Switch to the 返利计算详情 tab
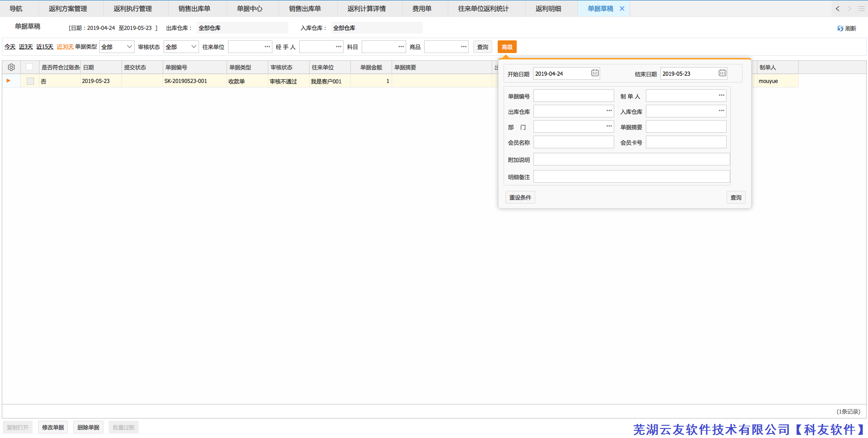Image resolution: width=868 pixels, height=438 pixels. pos(367,9)
